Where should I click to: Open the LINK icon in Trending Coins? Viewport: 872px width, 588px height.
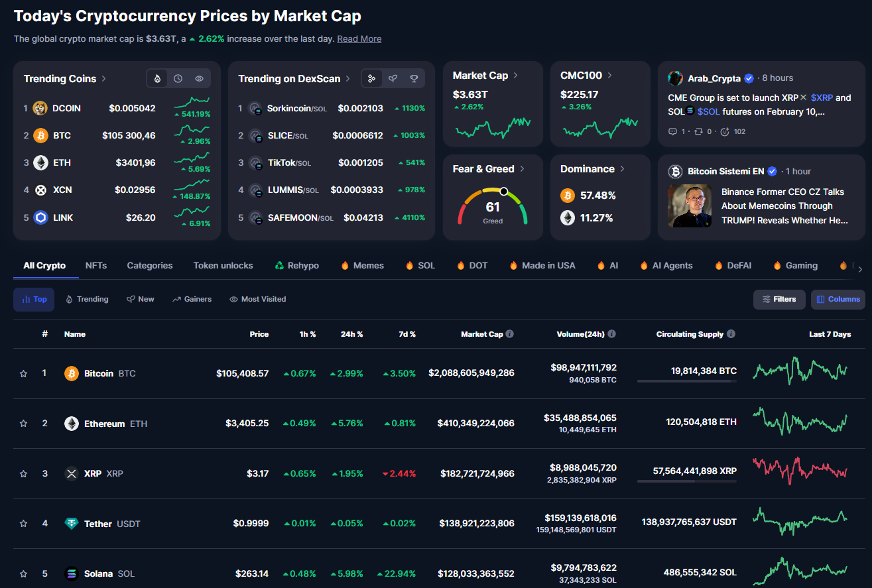coord(40,217)
